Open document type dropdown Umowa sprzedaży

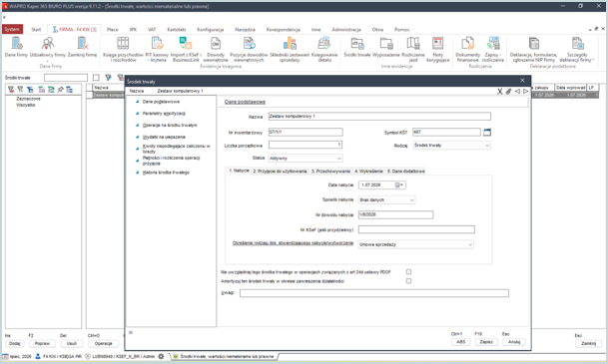(x=415, y=244)
